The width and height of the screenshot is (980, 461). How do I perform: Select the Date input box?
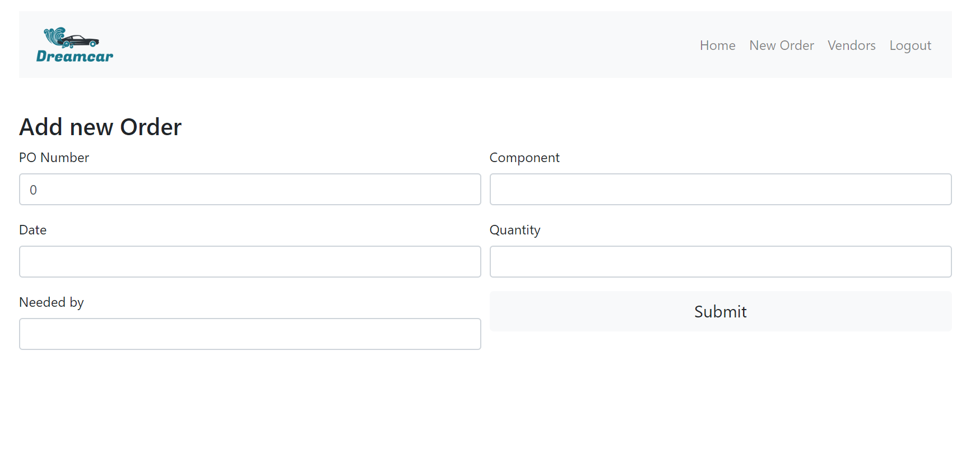(250, 262)
